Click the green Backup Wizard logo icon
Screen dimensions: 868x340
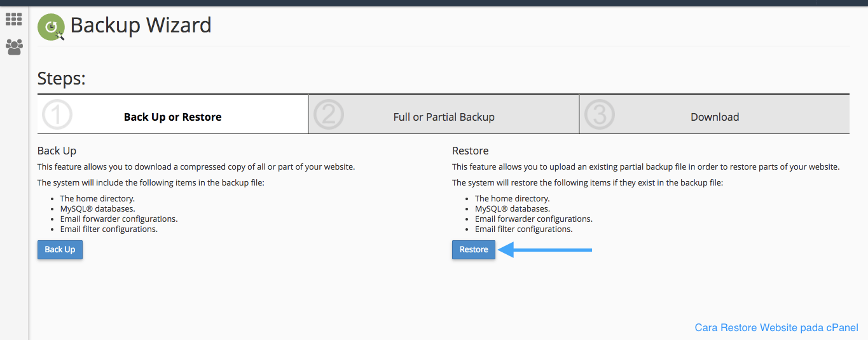(51, 27)
